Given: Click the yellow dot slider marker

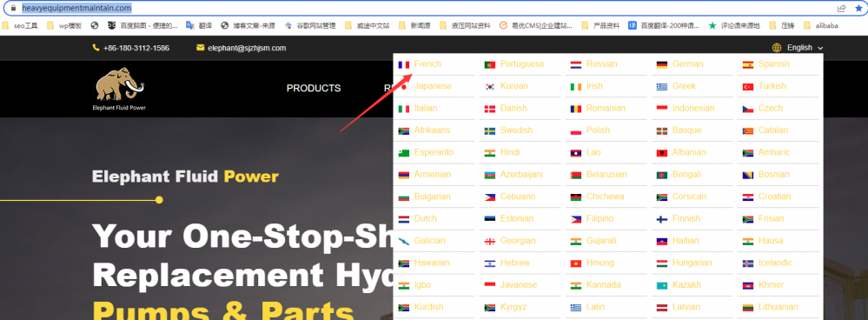Looking at the screenshot, I should tap(159, 200).
